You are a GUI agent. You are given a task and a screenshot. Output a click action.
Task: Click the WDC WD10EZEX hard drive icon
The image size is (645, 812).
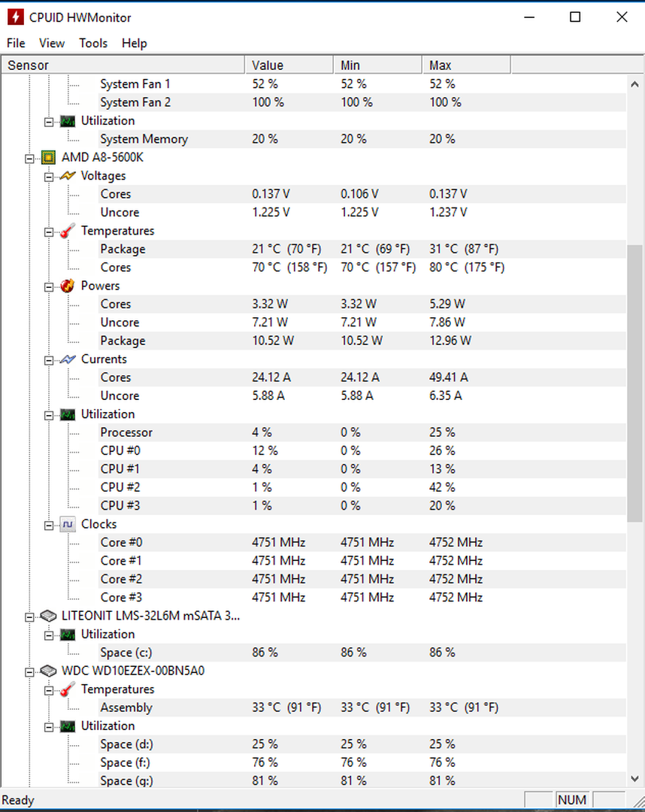click(48, 671)
